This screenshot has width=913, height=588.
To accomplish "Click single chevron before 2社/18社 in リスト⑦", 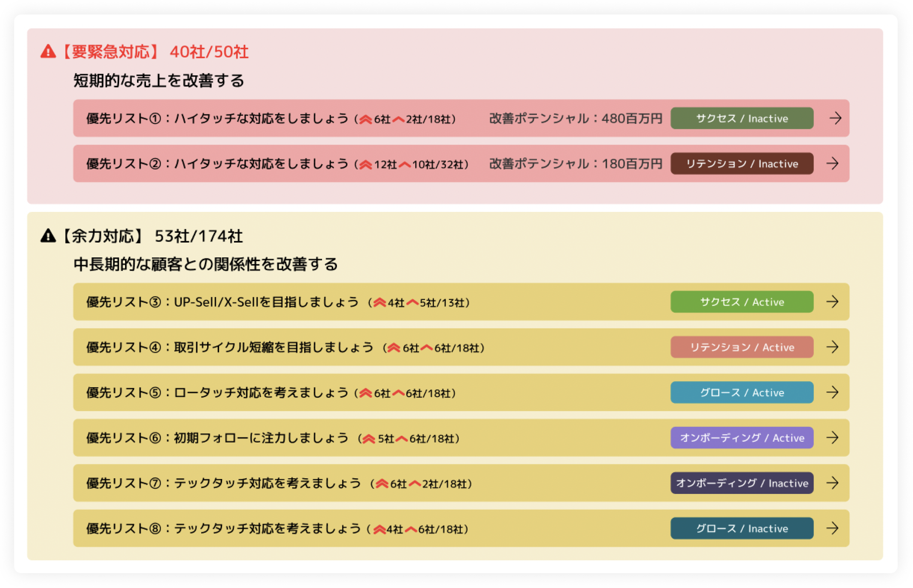I will (x=415, y=484).
